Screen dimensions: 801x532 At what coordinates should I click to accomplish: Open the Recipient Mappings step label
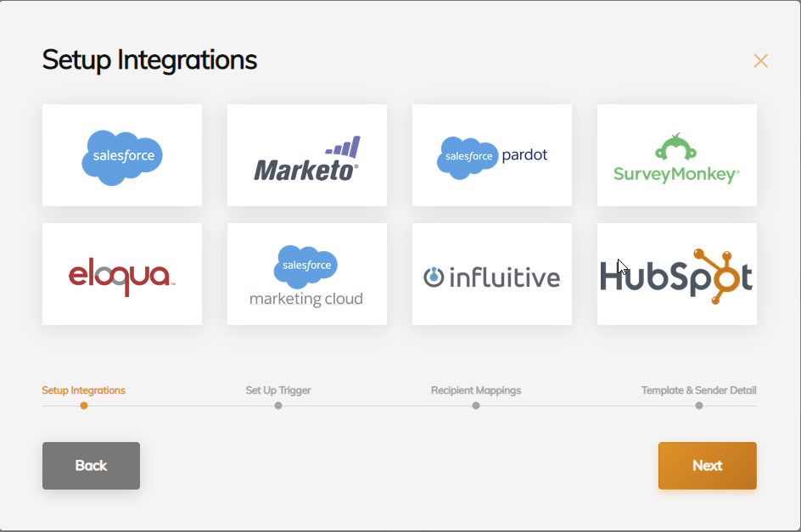(476, 390)
